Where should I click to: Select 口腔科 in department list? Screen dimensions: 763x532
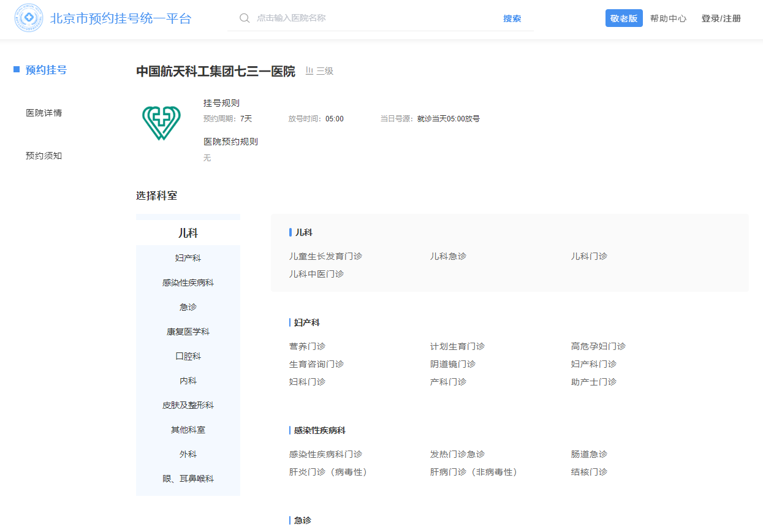point(188,356)
